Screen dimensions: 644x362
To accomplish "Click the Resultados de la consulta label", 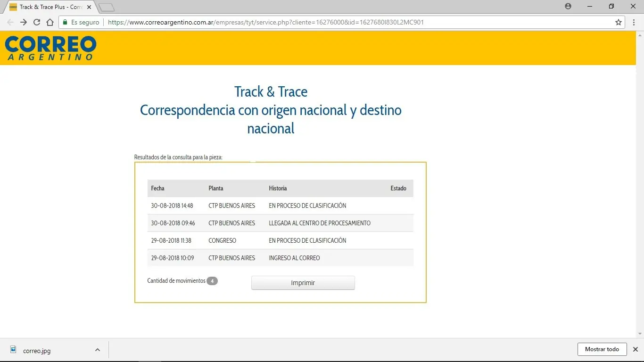I will (178, 157).
